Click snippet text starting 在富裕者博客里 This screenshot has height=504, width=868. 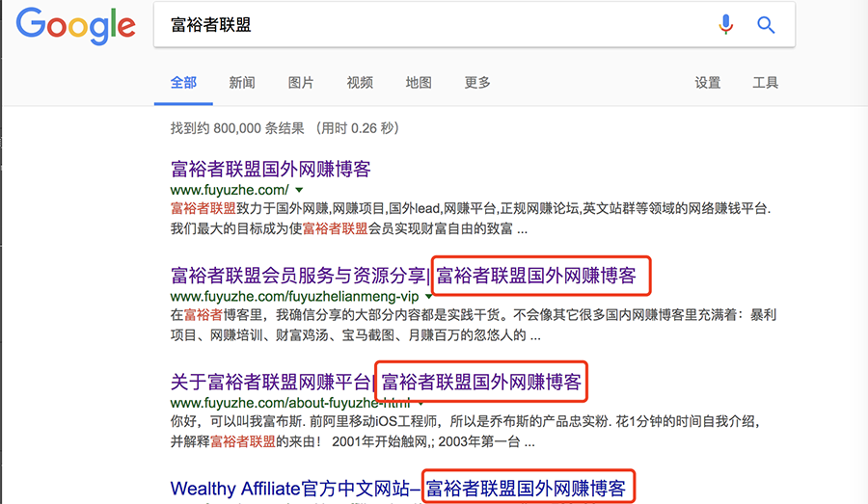coord(474,326)
